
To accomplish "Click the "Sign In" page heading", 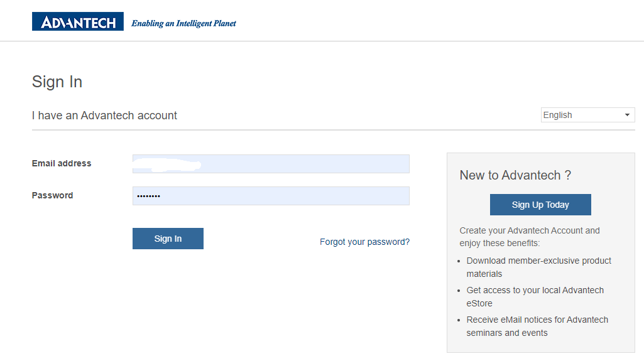I will pos(57,82).
